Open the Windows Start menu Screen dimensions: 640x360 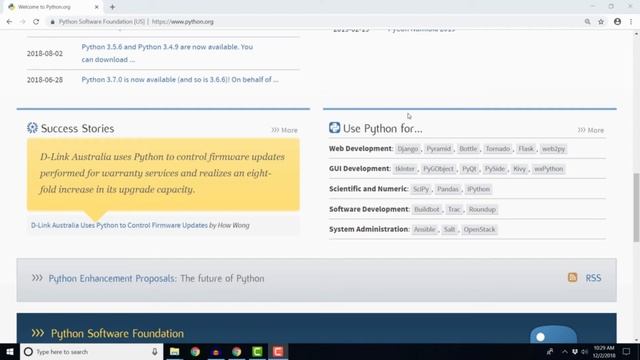tap(10, 351)
